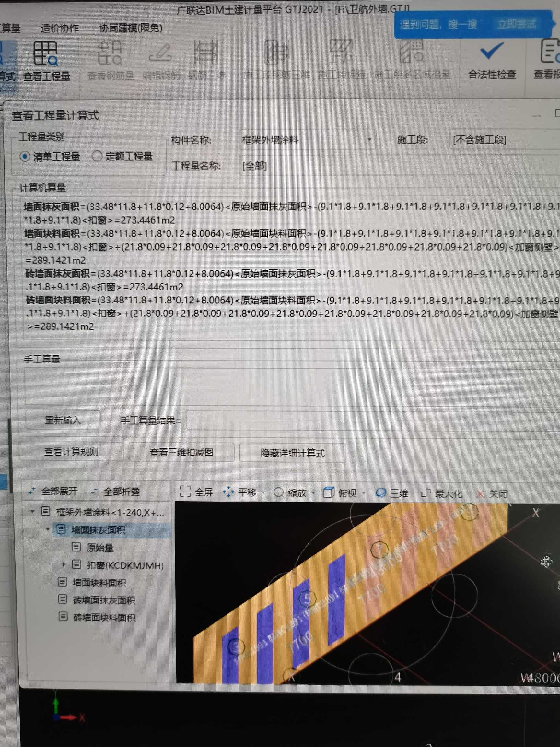Expand 扣窗(KCDKMJMH) tree node arrow
The height and width of the screenshot is (747, 560).
point(64,564)
